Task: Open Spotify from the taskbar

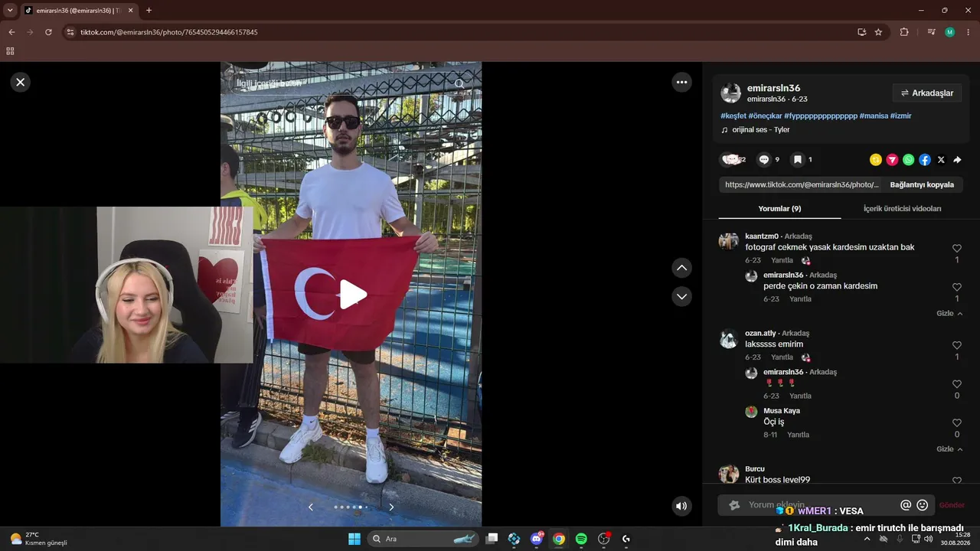Action: click(581, 539)
